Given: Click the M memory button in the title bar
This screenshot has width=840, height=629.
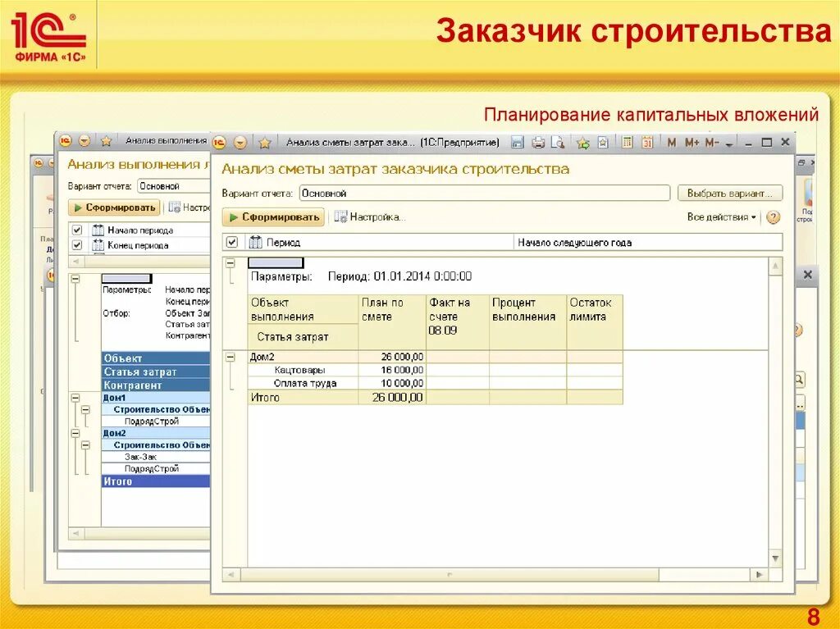Looking at the screenshot, I should point(671,143).
